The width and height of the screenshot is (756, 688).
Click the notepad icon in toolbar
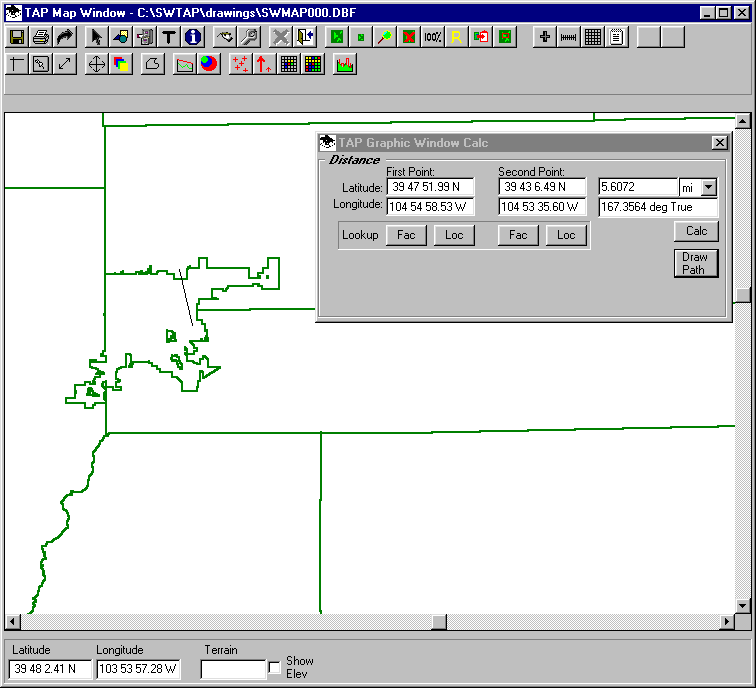(617, 37)
